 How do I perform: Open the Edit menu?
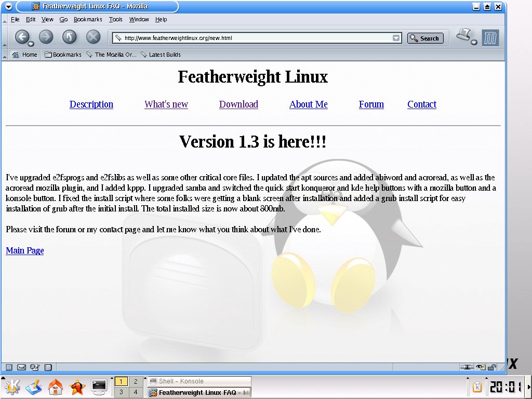[31, 19]
